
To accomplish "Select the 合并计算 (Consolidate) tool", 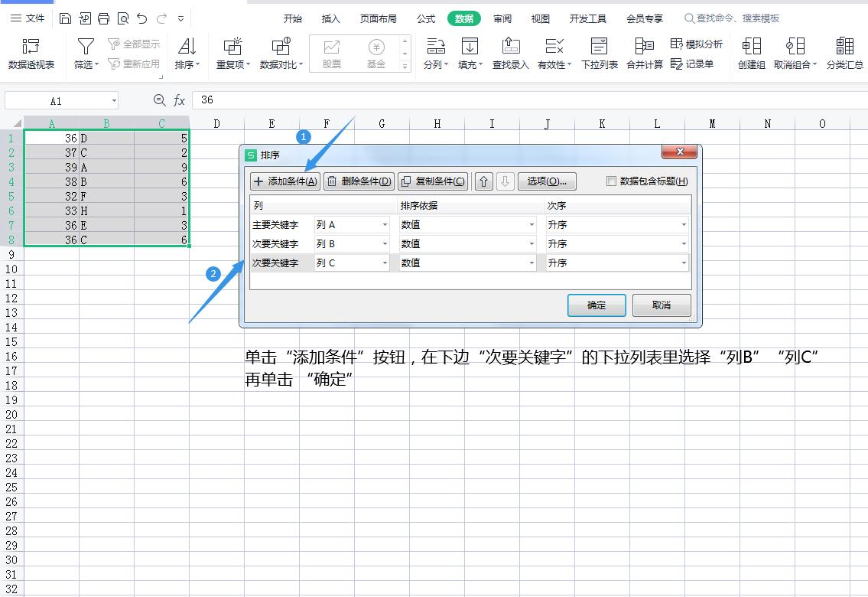I will [x=643, y=52].
